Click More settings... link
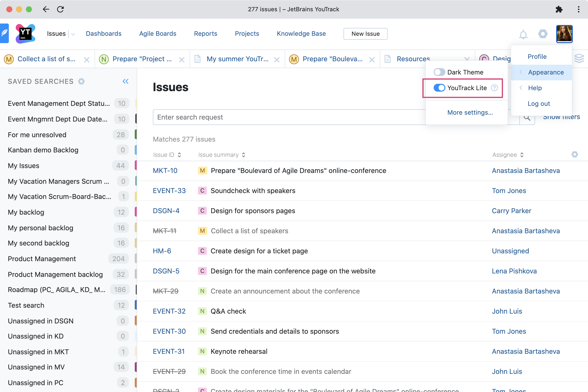This screenshot has height=392, width=588. pyautogui.click(x=470, y=112)
